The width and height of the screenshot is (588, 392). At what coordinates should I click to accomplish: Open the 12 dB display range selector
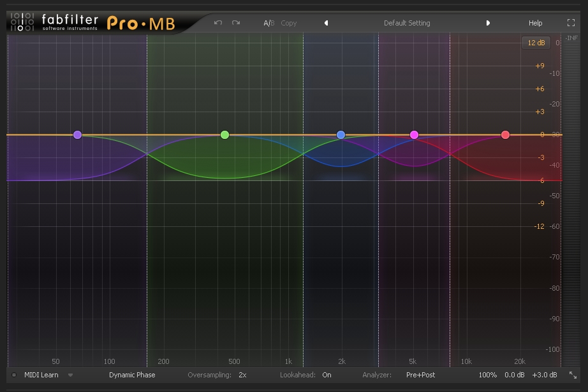coord(536,43)
